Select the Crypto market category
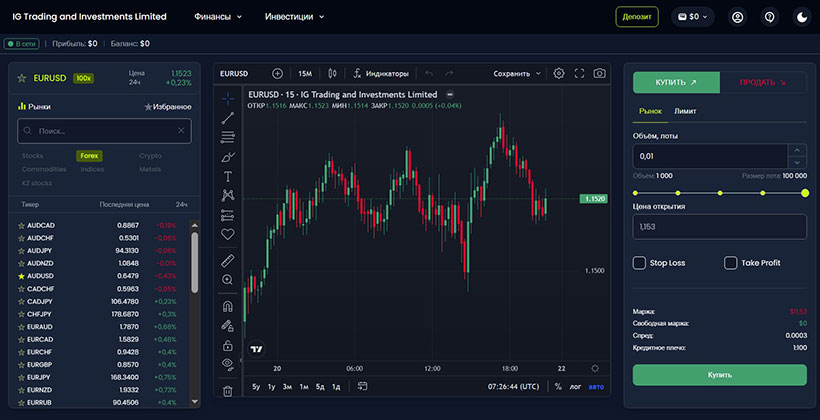Viewport: 820px width, 420px height. (x=150, y=156)
